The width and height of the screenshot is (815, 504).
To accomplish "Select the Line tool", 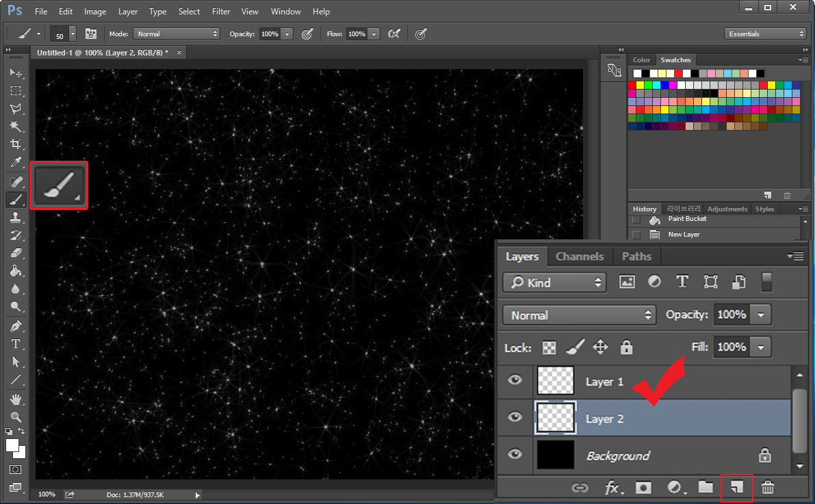I will tap(16, 380).
